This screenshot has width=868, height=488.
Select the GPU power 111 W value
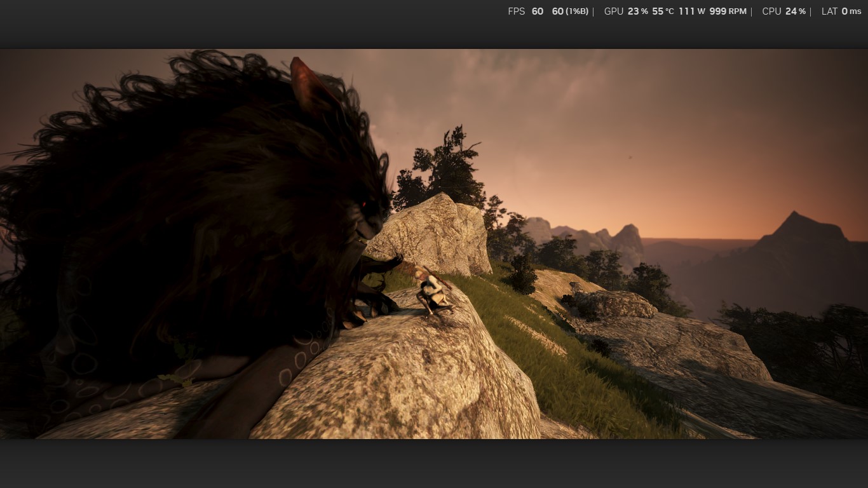click(x=691, y=11)
